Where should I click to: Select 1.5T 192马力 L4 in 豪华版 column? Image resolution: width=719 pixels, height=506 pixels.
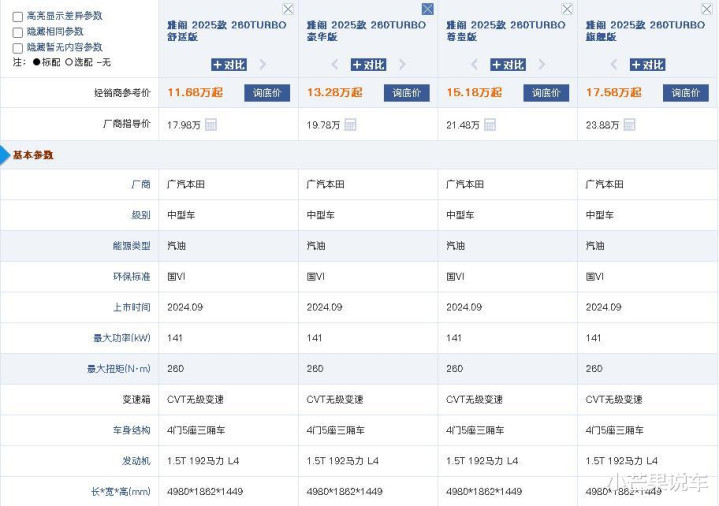(343, 461)
